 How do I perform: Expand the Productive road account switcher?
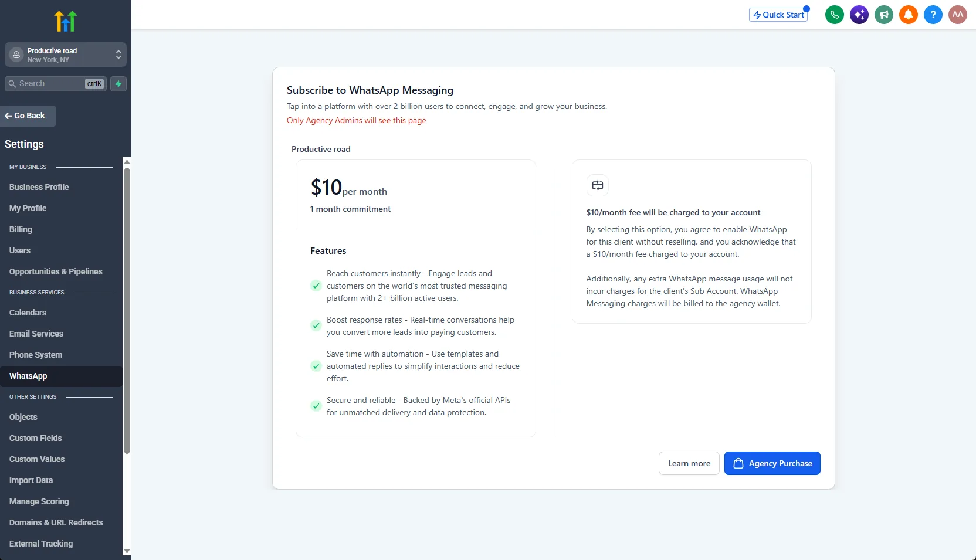[66, 55]
